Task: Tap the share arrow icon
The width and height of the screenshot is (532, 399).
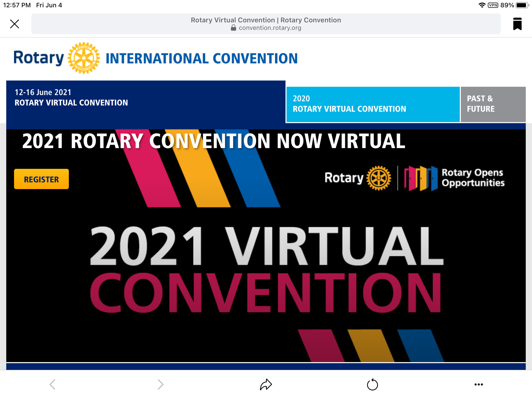Action: click(x=266, y=384)
